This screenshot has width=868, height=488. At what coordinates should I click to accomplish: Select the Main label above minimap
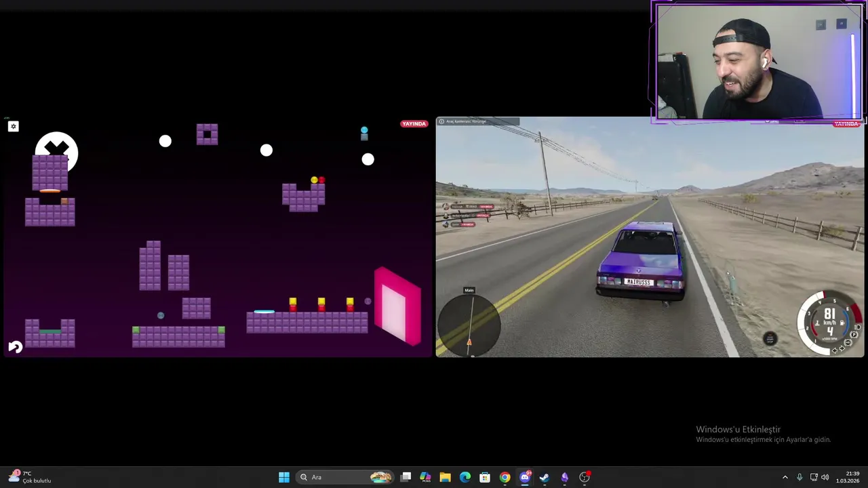coord(469,290)
